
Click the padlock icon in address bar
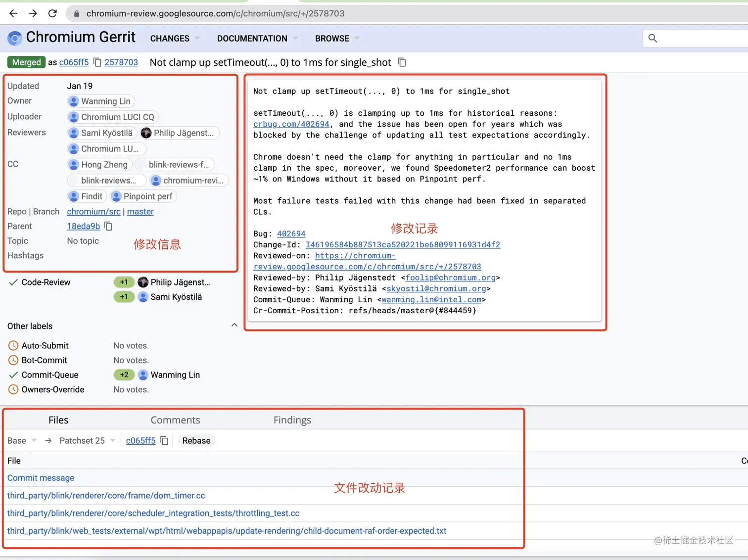click(x=76, y=14)
